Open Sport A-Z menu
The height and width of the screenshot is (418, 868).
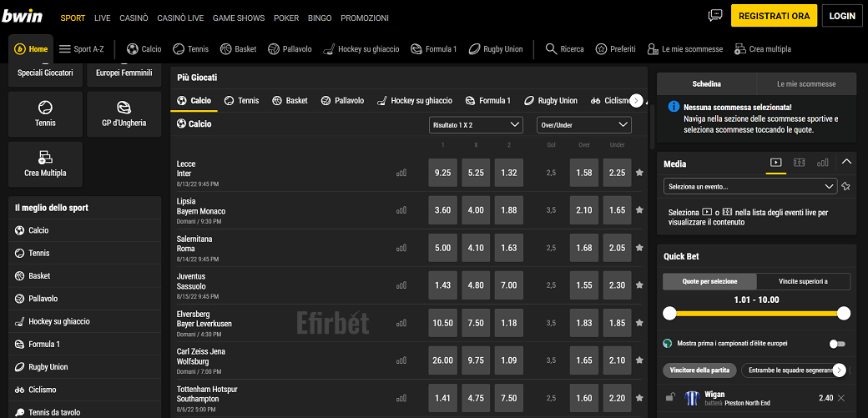(x=82, y=49)
